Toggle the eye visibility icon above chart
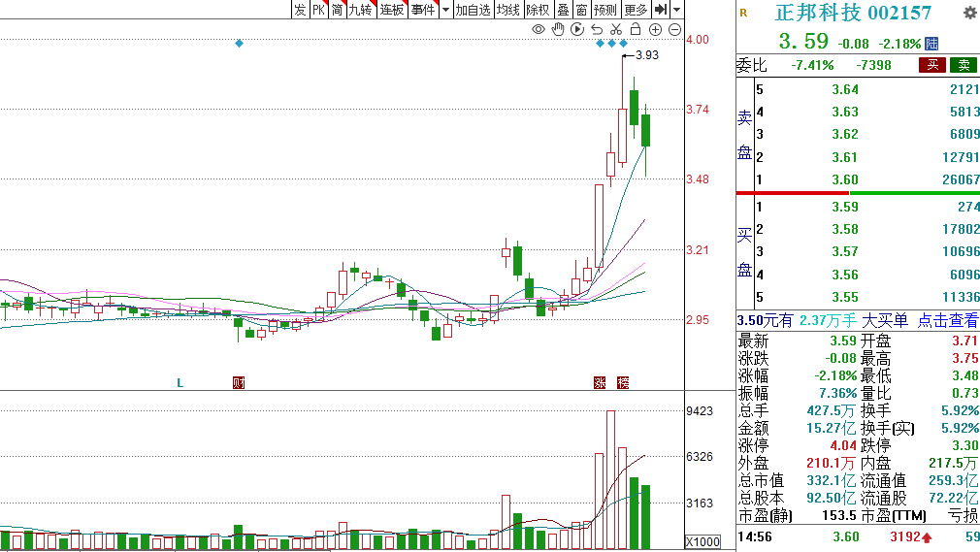This screenshot has height=552, width=980. 539,29
